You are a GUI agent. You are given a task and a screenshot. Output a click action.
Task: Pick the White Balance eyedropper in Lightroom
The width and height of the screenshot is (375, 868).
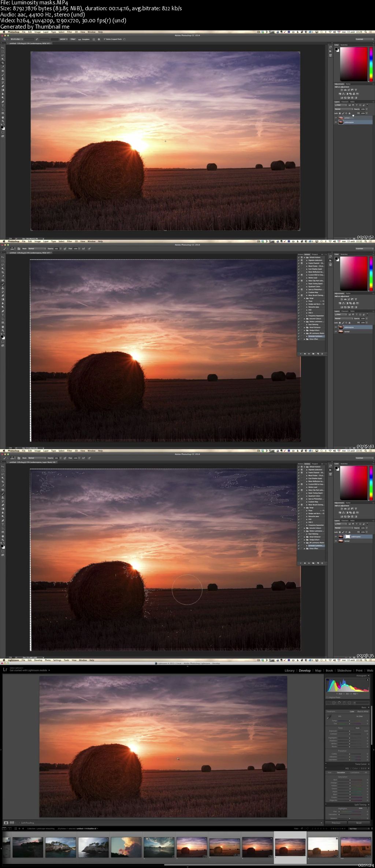pos(329,717)
